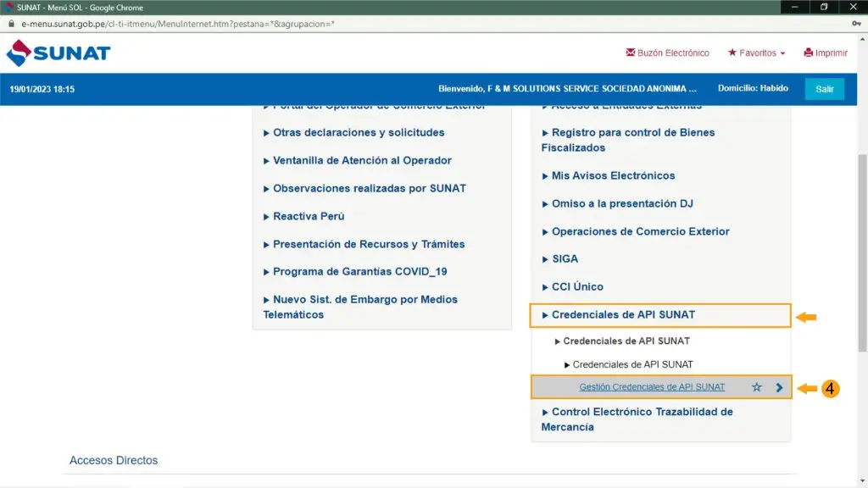Open Buzón Electrónico mailbox
The width and height of the screenshot is (868, 488).
pos(667,53)
